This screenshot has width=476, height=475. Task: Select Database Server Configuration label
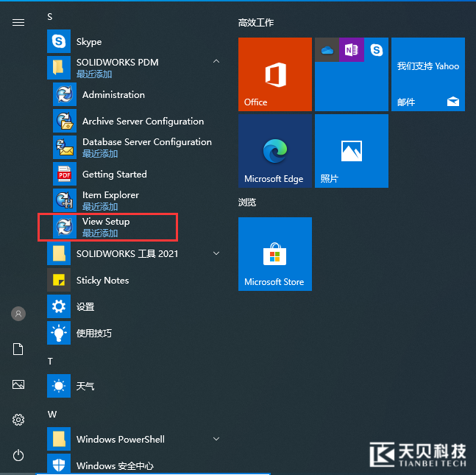(147, 142)
